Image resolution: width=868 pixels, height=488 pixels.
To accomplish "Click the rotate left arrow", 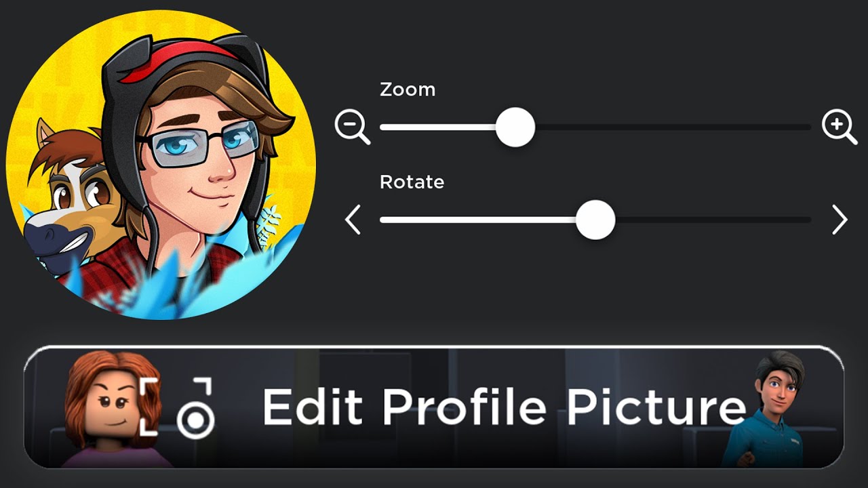I will pyautogui.click(x=353, y=220).
